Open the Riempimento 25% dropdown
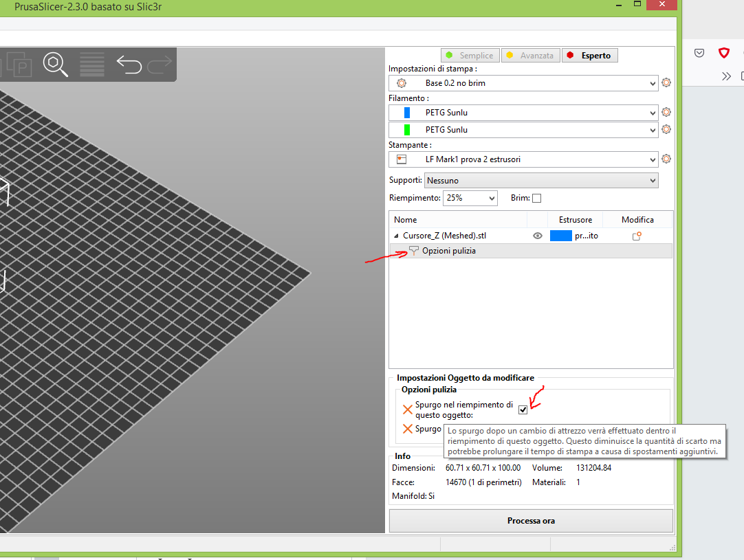 (x=470, y=198)
